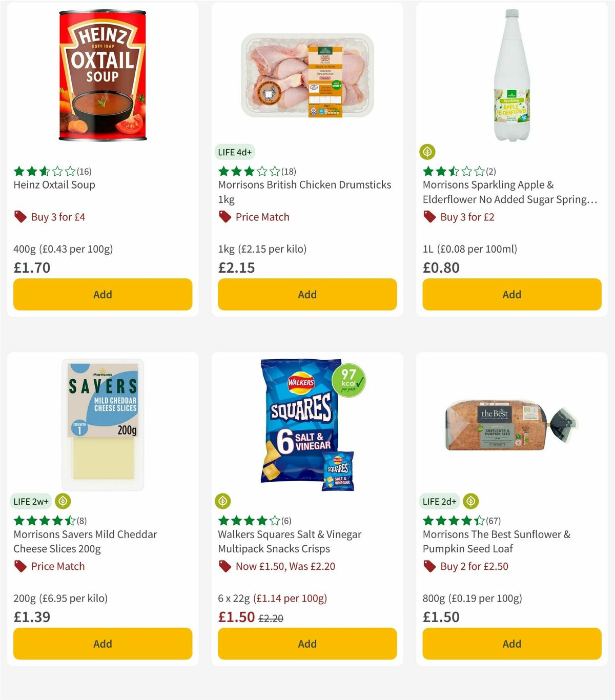Click the red offer tag icon beside 'Buy 3 for £4'
615x700 pixels.
[20, 217]
